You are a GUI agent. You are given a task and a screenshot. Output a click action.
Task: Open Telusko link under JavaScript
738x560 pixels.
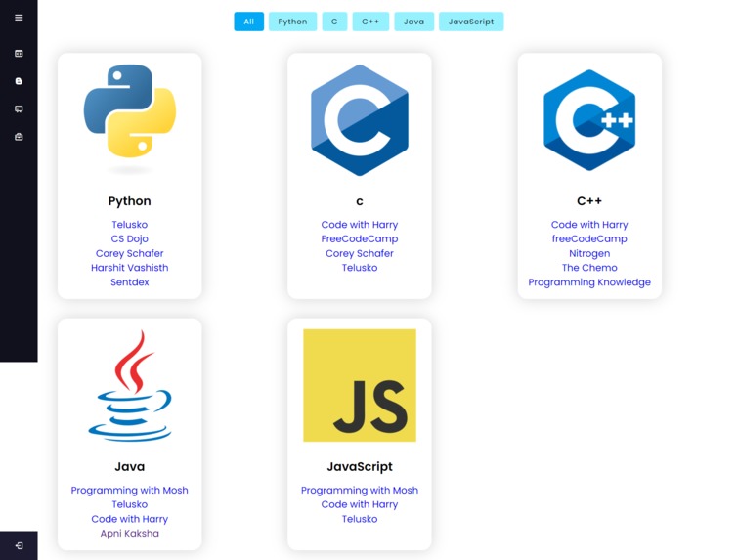360,519
